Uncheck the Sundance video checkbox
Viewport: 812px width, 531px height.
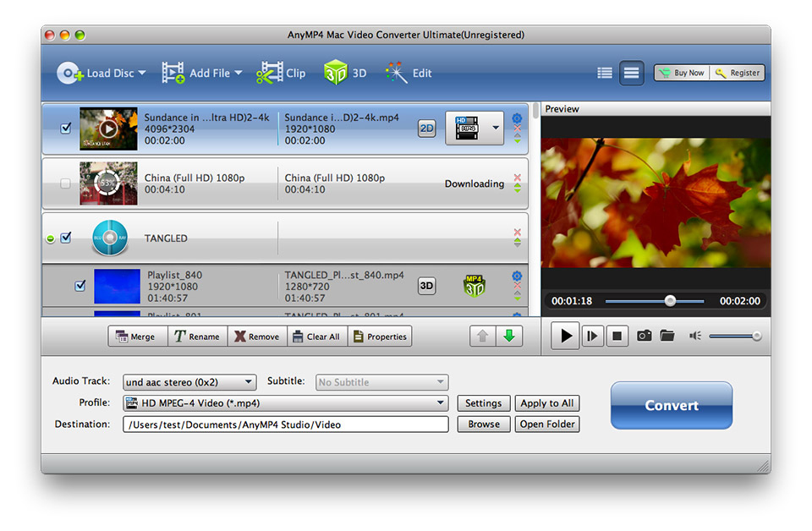[66, 129]
